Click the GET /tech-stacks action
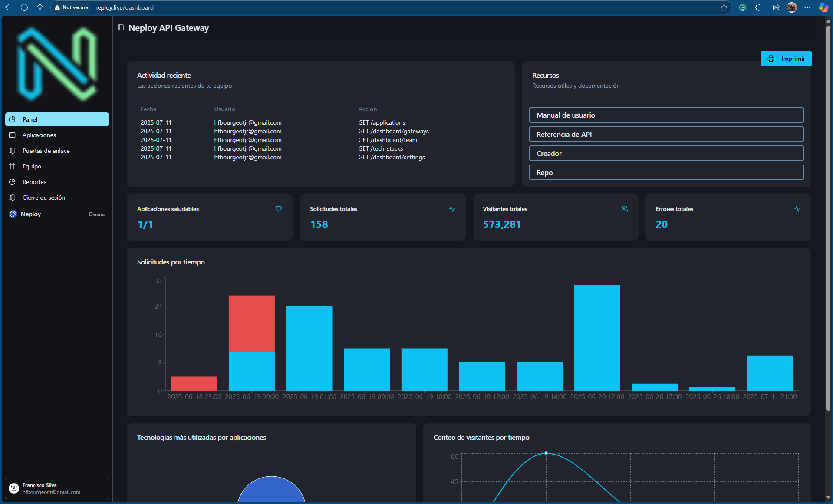The height and width of the screenshot is (504, 833). tap(381, 148)
